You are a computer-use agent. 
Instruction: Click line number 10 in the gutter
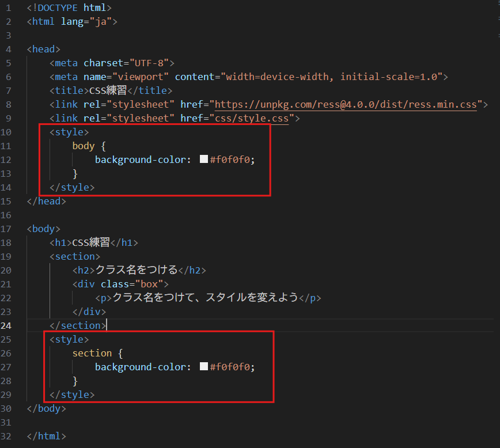6,132
